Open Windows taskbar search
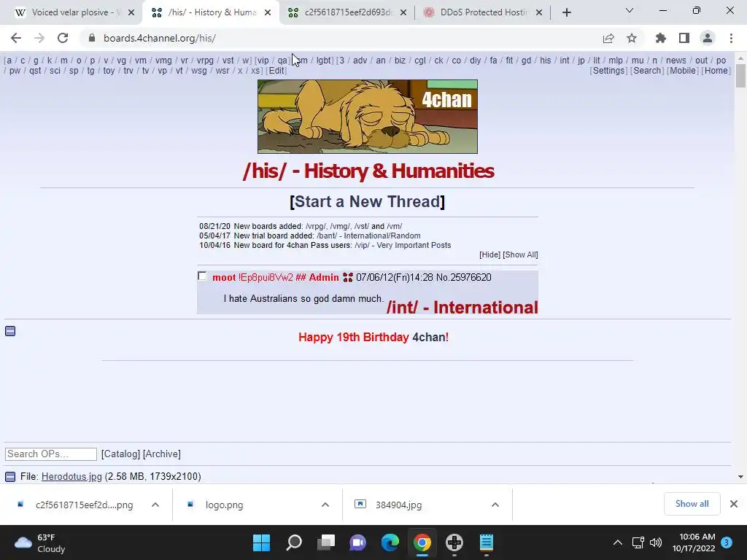The height and width of the screenshot is (560, 747). click(293, 542)
